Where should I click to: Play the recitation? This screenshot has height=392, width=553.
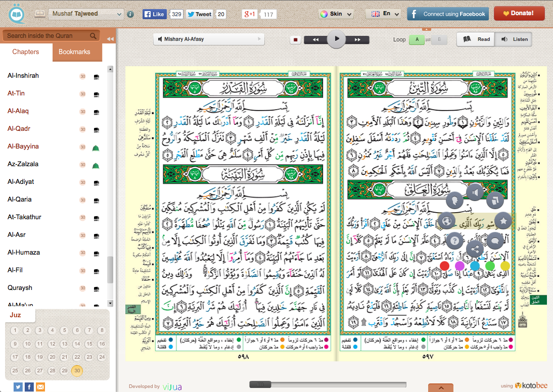[x=337, y=39]
